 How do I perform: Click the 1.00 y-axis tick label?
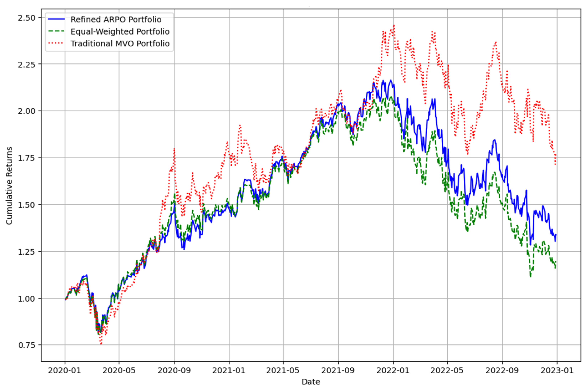(x=26, y=298)
